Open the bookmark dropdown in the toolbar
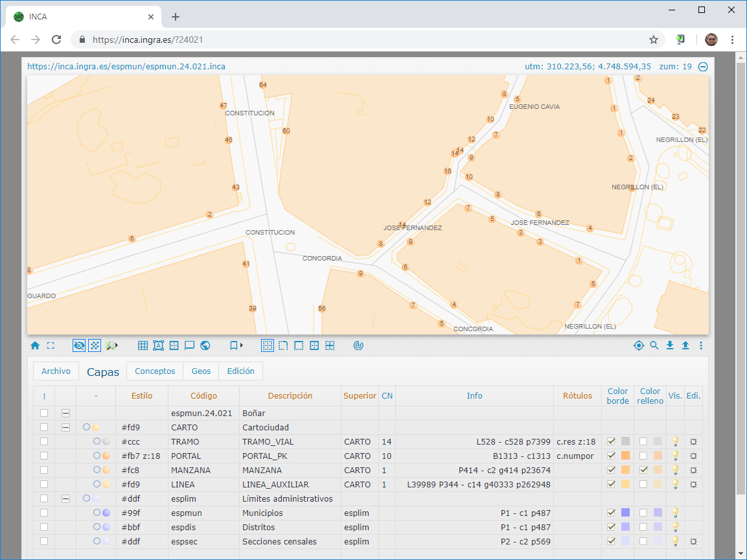The width and height of the screenshot is (747, 560). tap(236, 345)
